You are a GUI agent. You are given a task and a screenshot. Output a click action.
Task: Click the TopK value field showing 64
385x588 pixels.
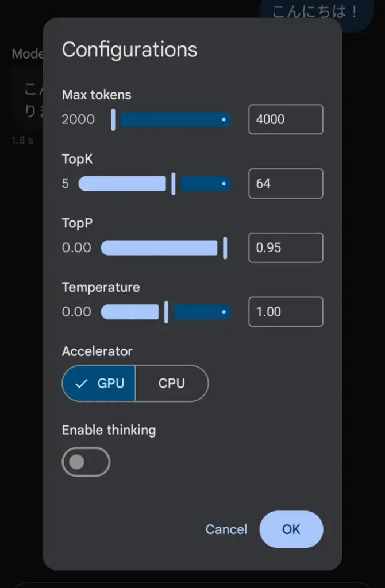[x=286, y=184]
